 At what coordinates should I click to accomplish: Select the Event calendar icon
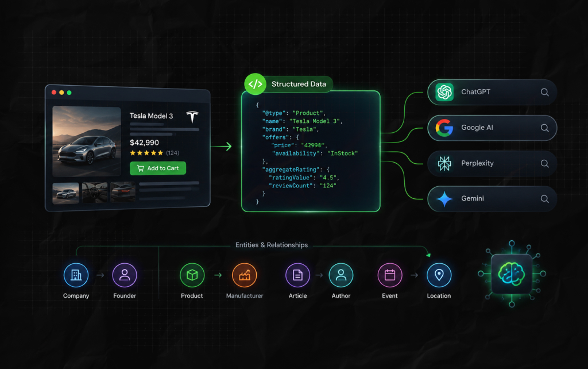[x=390, y=275]
